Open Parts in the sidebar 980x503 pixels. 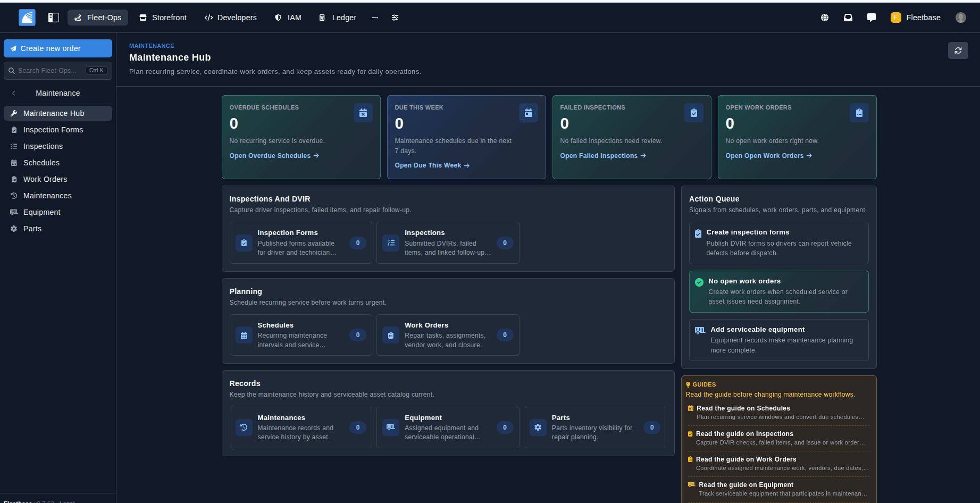click(58, 229)
